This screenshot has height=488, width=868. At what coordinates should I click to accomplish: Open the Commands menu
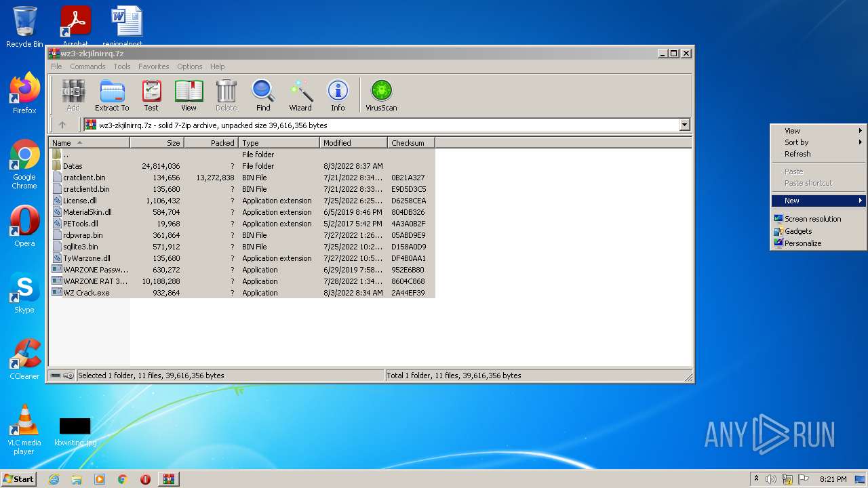87,66
